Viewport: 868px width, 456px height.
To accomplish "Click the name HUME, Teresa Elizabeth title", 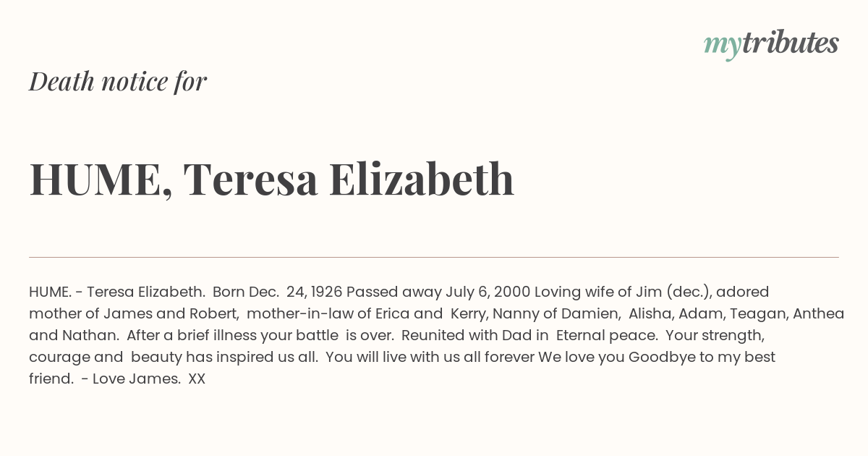I will click(272, 179).
